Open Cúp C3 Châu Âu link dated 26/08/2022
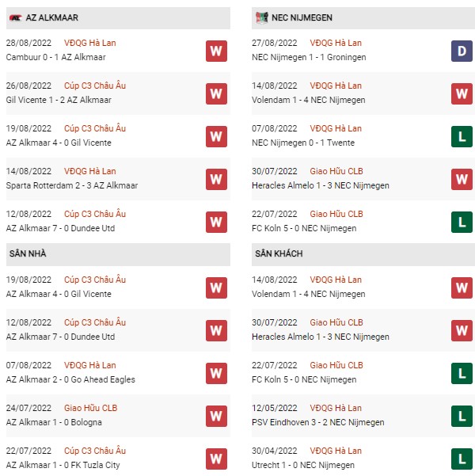 (95, 86)
